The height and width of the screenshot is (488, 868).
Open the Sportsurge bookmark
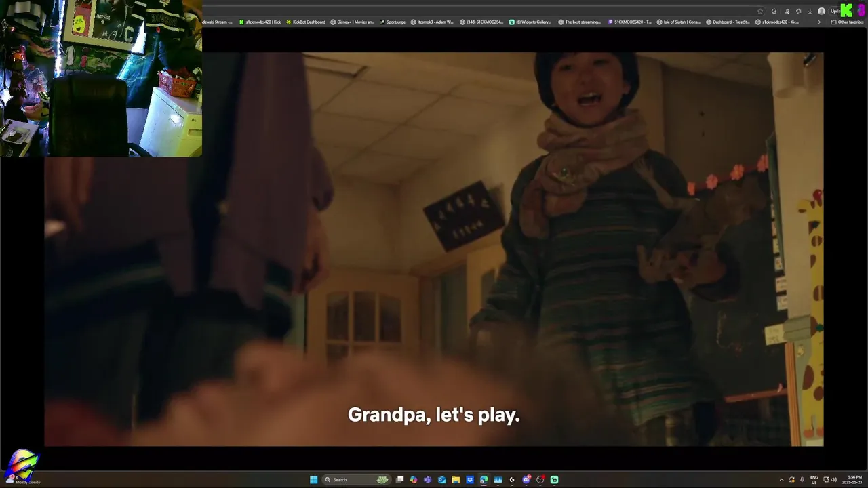pyautogui.click(x=393, y=22)
